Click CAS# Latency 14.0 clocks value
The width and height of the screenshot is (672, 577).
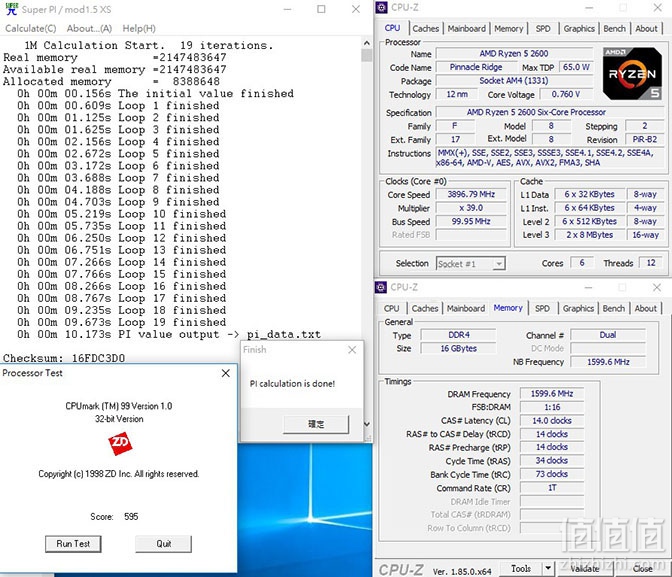pyautogui.click(x=552, y=421)
